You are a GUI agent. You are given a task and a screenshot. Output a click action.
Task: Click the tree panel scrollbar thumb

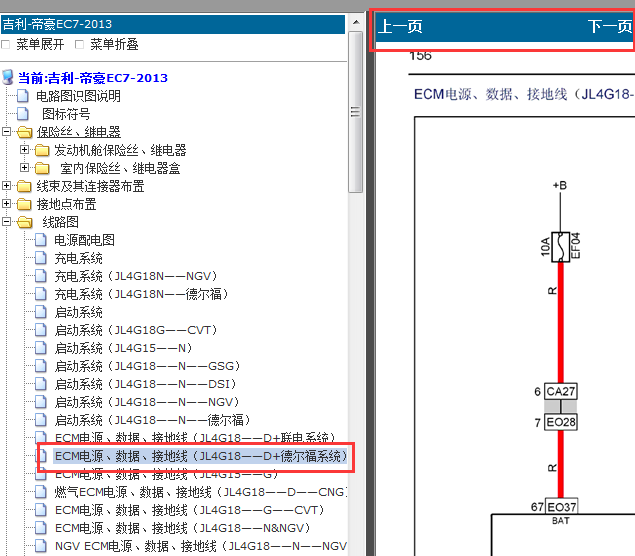point(356,112)
